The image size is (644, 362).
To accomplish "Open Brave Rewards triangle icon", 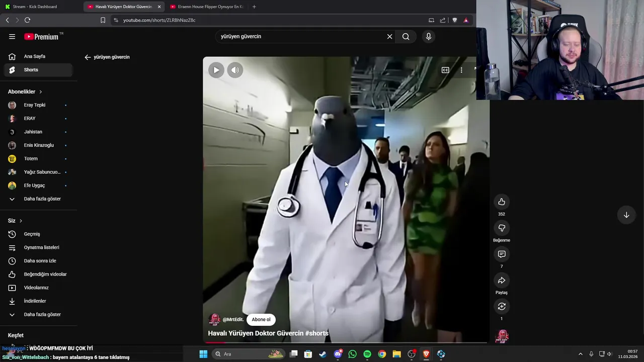I will [x=466, y=20].
